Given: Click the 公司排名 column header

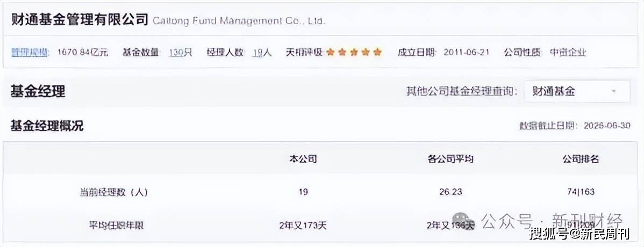Looking at the screenshot, I should coord(581,159).
